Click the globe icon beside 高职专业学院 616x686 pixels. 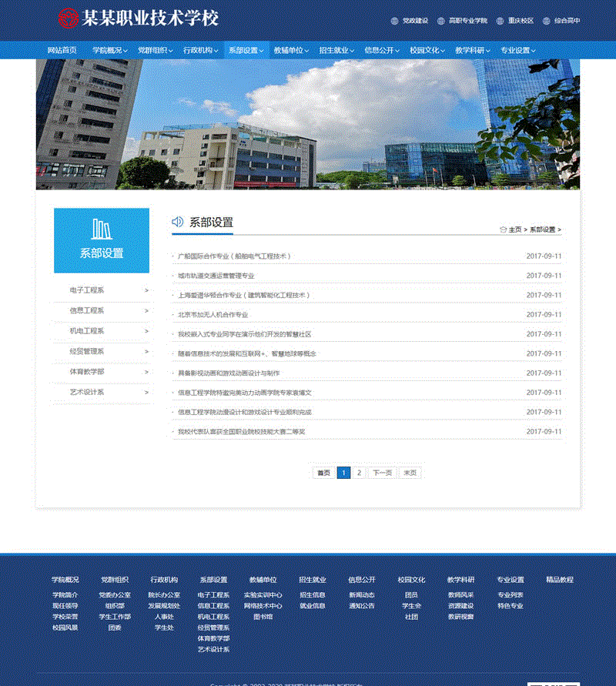[x=441, y=22]
